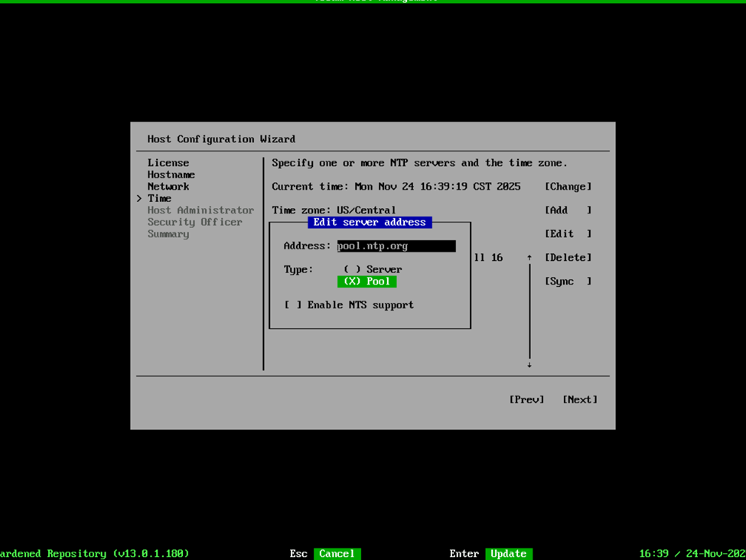Click the Address field containing pool.ntp.org

(396, 246)
